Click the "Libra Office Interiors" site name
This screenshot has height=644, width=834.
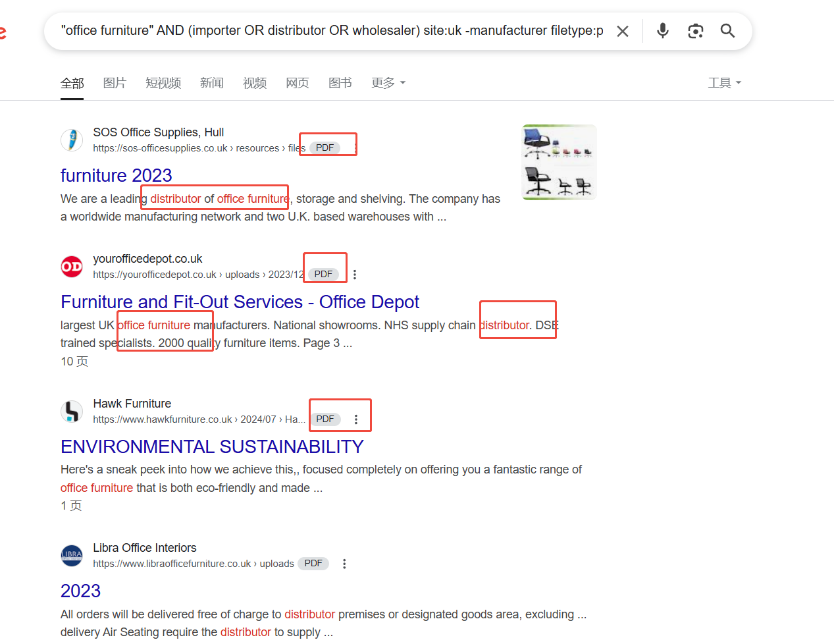(x=145, y=548)
